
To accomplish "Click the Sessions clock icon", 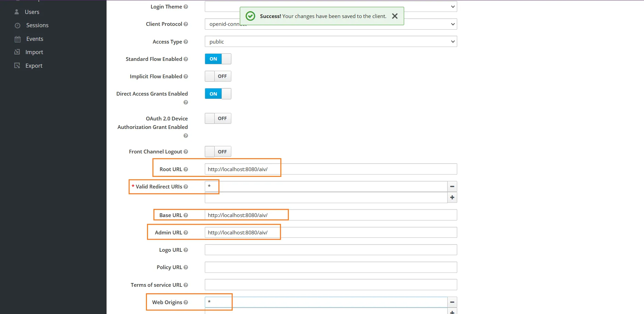I will pyautogui.click(x=17, y=26).
